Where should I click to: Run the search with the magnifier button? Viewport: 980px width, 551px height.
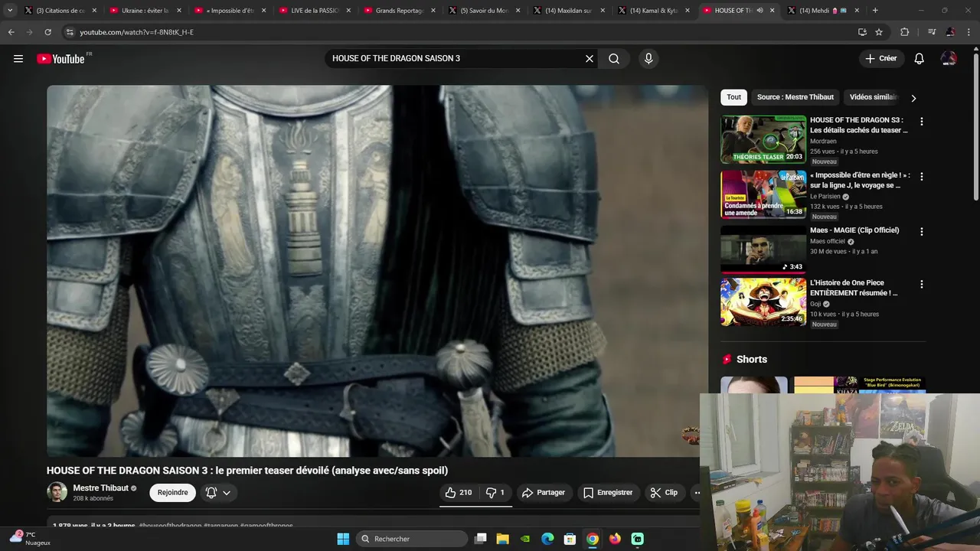(614, 59)
